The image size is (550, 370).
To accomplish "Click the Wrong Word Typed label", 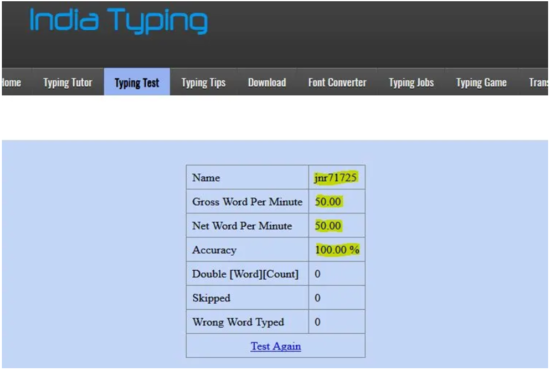I will (238, 322).
